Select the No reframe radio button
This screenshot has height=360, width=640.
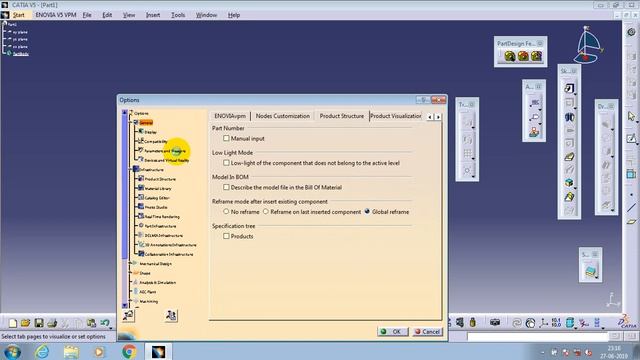click(226, 211)
